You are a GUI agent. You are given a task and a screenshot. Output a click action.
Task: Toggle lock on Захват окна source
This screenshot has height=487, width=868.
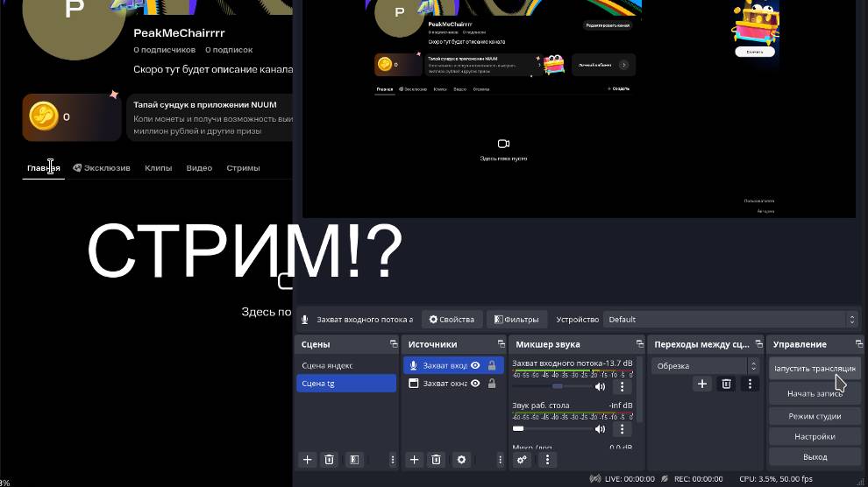[x=492, y=383]
